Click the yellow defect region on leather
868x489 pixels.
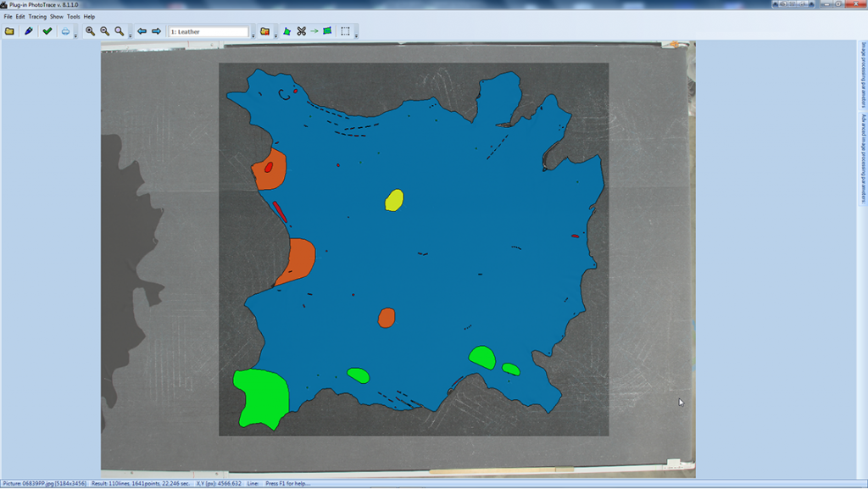pyautogui.click(x=394, y=200)
